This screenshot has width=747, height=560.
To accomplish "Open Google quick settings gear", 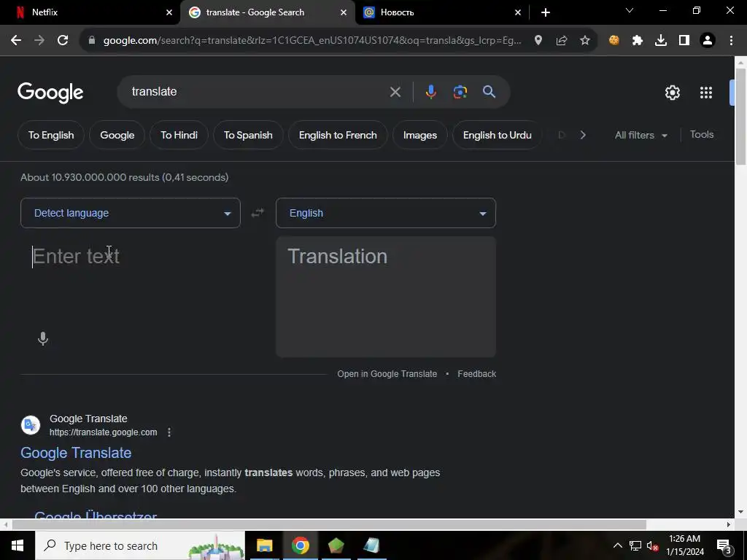I will point(672,93).
